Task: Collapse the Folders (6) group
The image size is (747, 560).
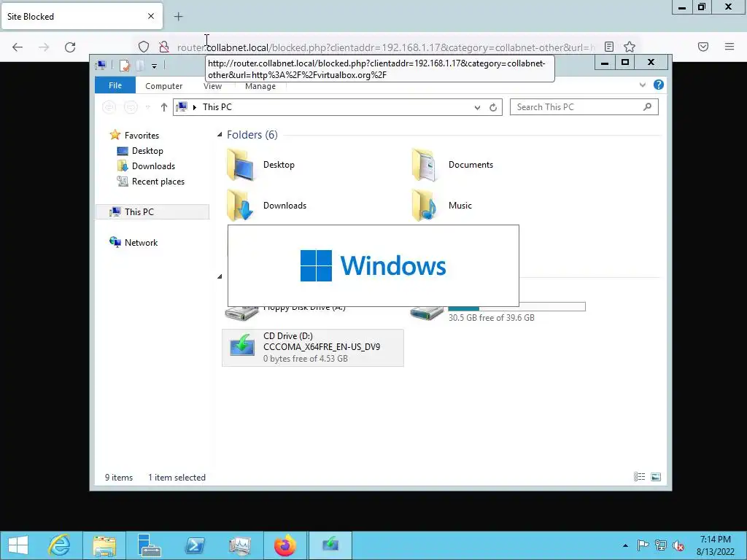Action: [219, 135]
